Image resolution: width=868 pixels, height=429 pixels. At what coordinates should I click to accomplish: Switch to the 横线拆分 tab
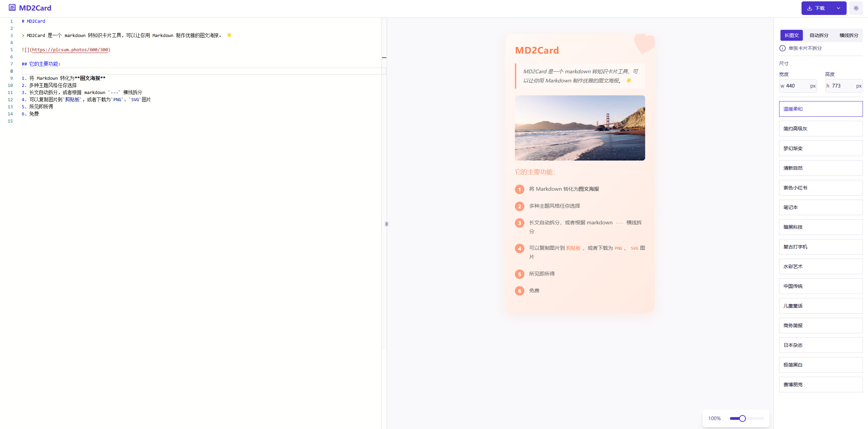[x=849, y=35]
